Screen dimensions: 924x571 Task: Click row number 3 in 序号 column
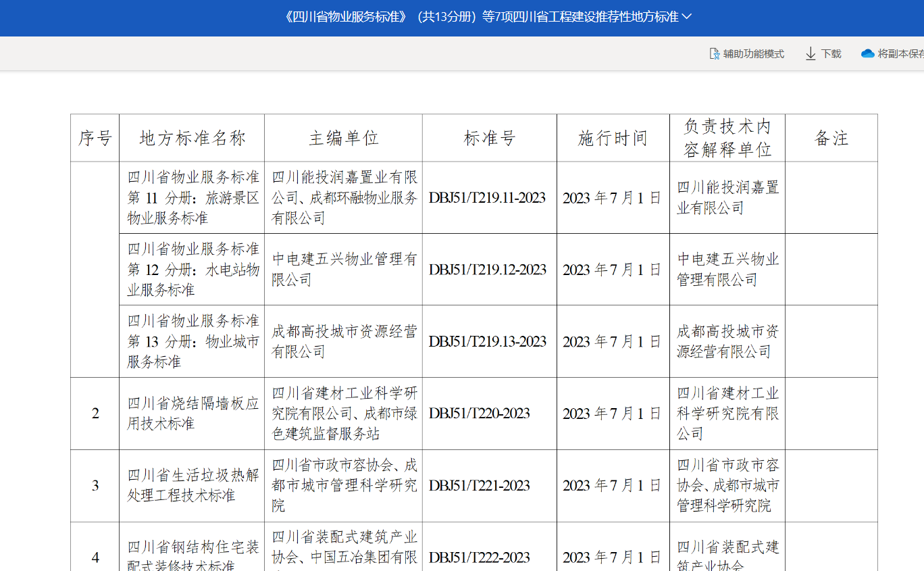95,486
